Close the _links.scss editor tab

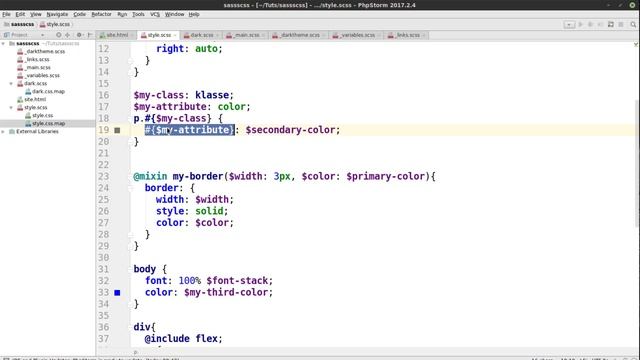pyautogui.click(x=424, y=36)
